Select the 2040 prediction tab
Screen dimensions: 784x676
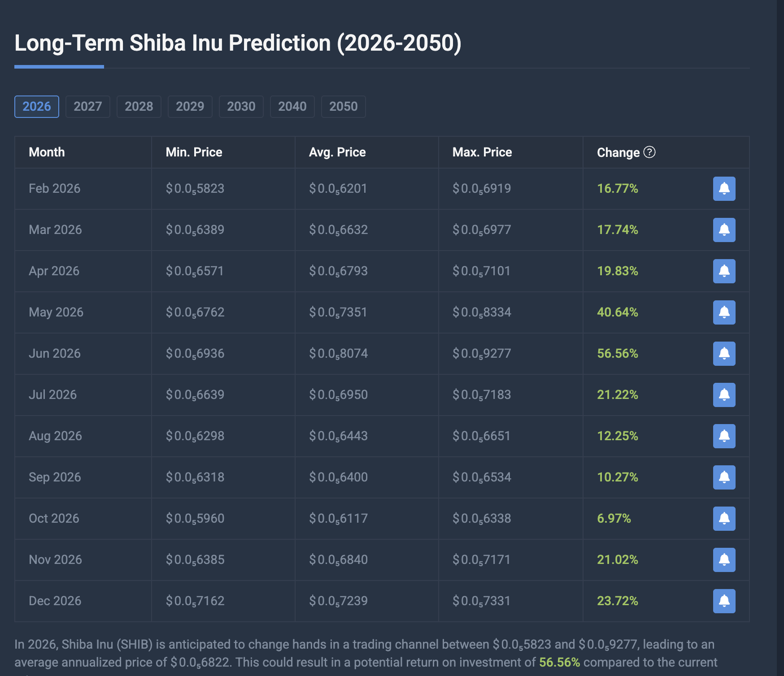(x=292, y=107)
